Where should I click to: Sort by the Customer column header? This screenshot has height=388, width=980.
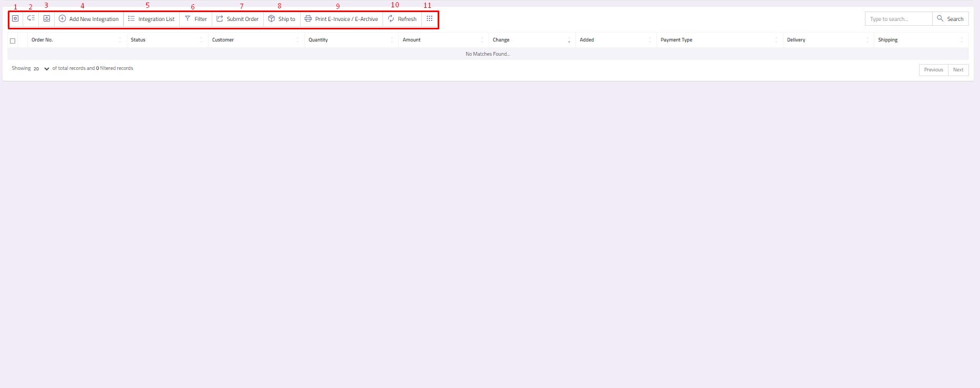tap(223, 40)
